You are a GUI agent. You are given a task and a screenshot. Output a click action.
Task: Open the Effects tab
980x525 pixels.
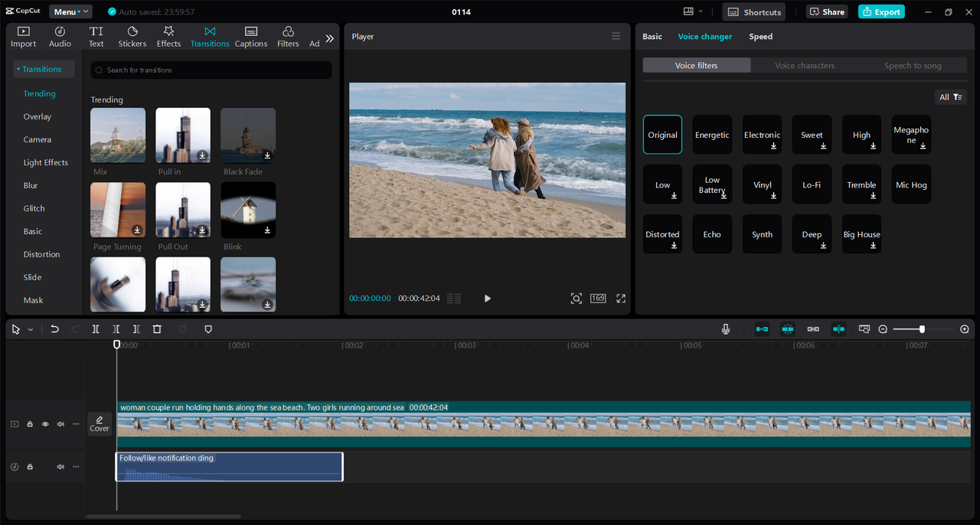coord(168,37)
